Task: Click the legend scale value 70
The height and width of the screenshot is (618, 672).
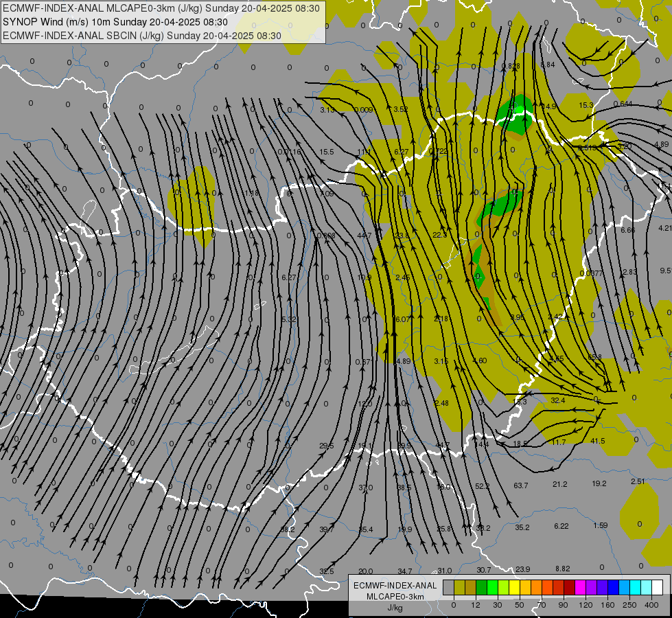Action: coord(542,605)
